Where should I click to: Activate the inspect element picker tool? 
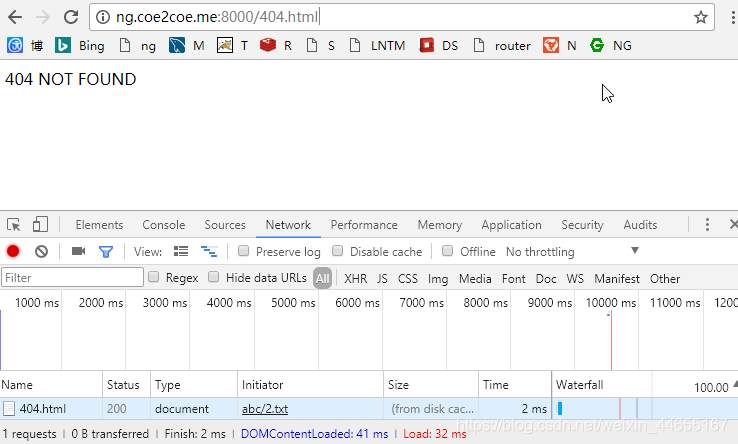tap(14, 225)
